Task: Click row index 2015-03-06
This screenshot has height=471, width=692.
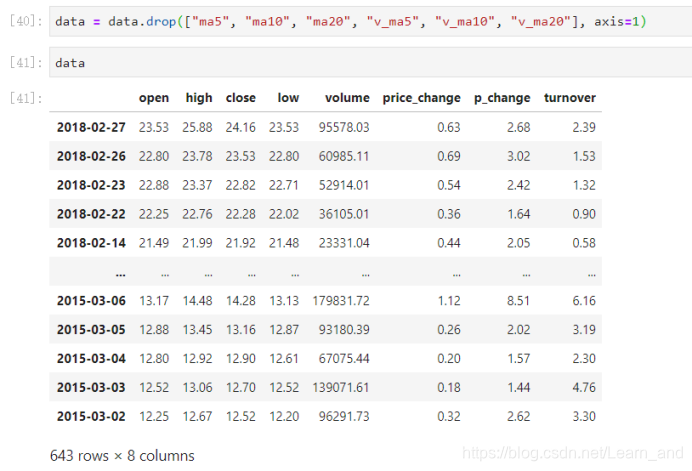Action: pos(91,301)
